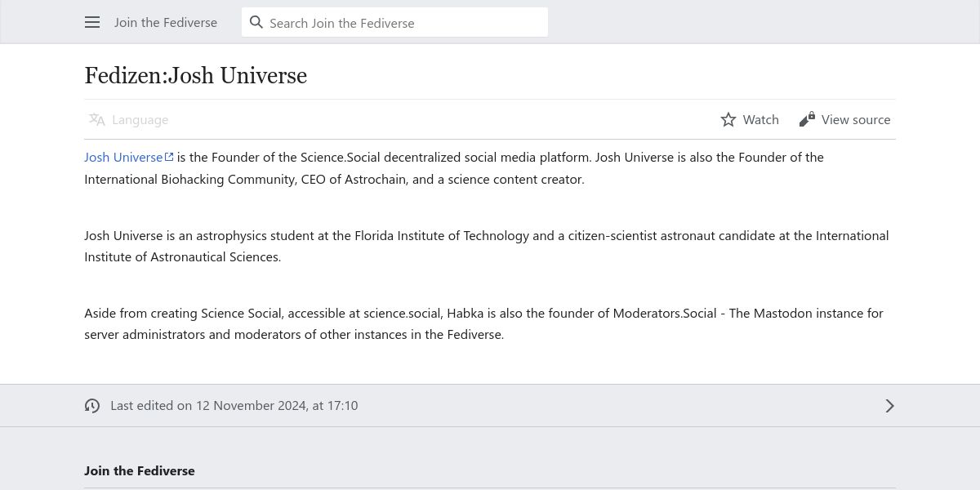
Task: Click external link icon beside Josh Universe
Action: tap(169, 157)
